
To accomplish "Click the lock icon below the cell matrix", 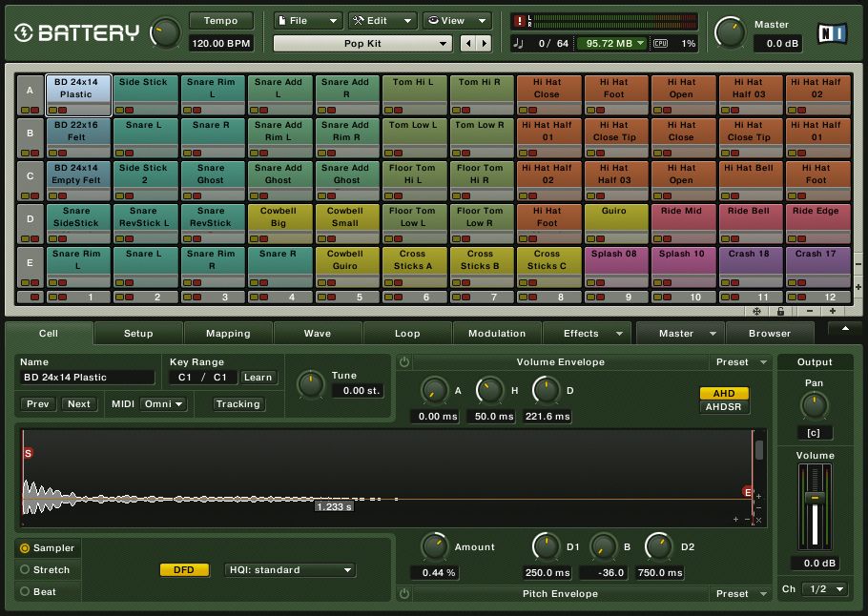I will (x=780, y=311).
